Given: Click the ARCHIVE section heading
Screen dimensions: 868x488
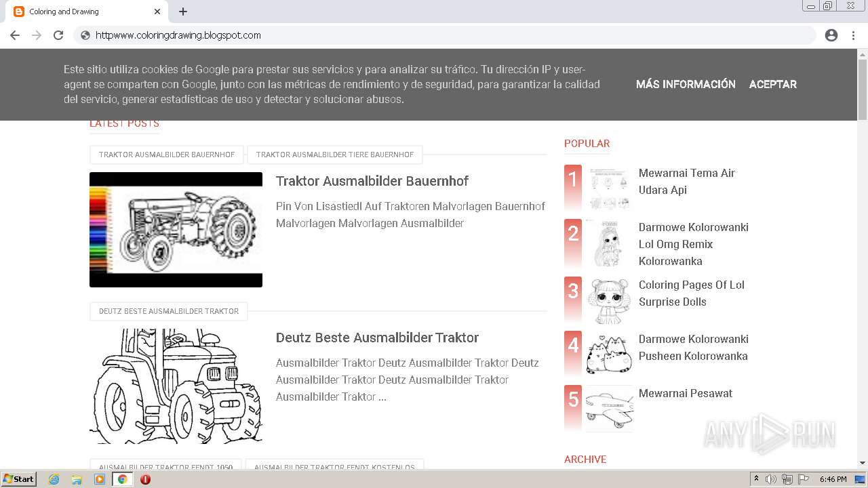Looking at the screenshot, I should [x=585, y=460].
